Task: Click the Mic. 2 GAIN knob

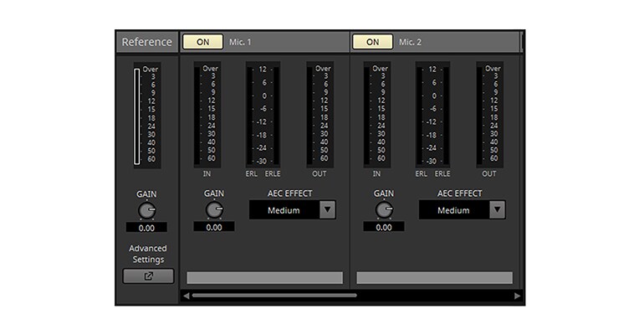Action: coord(384,210)
